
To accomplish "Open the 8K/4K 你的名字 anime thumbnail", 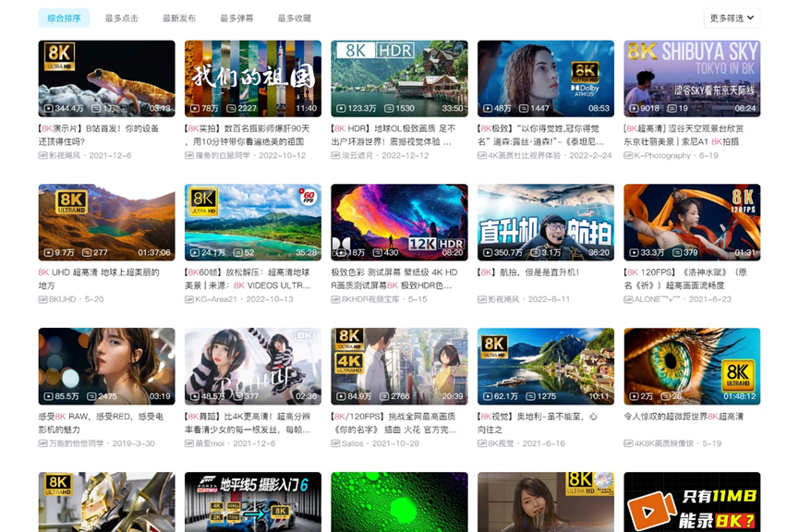I will tap(399, 367).
